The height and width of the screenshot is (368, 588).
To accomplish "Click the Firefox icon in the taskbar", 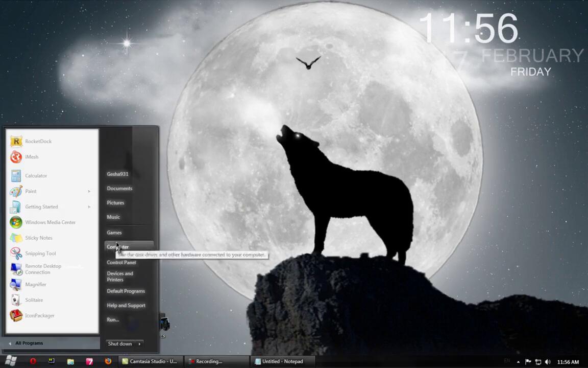I will [108, 361].
